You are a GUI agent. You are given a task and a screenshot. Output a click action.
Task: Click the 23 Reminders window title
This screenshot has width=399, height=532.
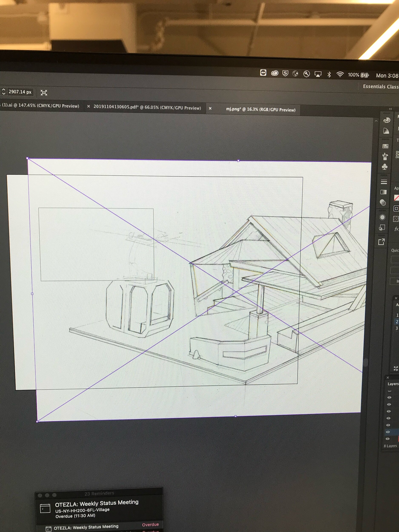[x=99, y=493]
